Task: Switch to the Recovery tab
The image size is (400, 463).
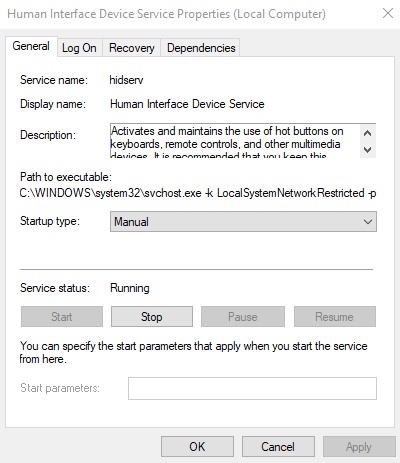Action: coord(132,48)
